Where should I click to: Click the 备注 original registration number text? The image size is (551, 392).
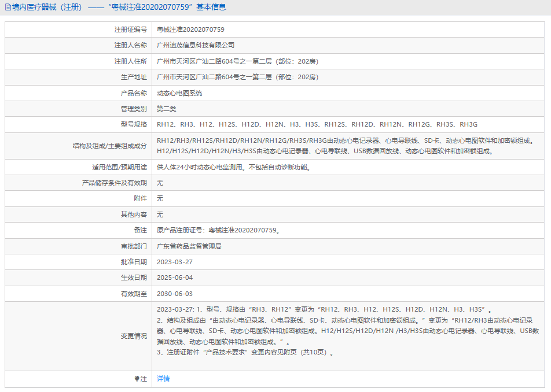(x=219, y=230)
